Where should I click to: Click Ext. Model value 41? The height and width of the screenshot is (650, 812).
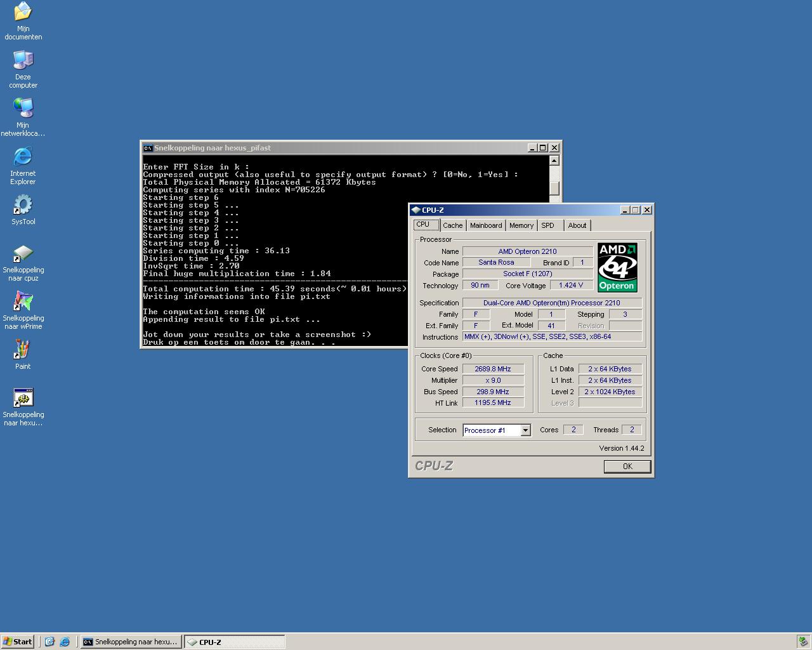(x=551, y=325)
